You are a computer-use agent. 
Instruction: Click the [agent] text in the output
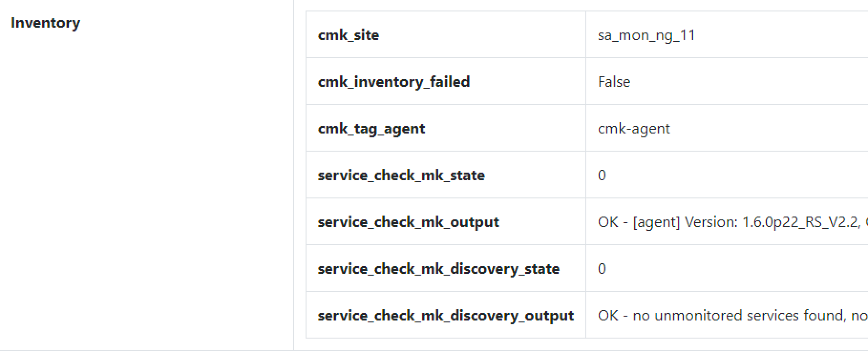pos(656,222)
